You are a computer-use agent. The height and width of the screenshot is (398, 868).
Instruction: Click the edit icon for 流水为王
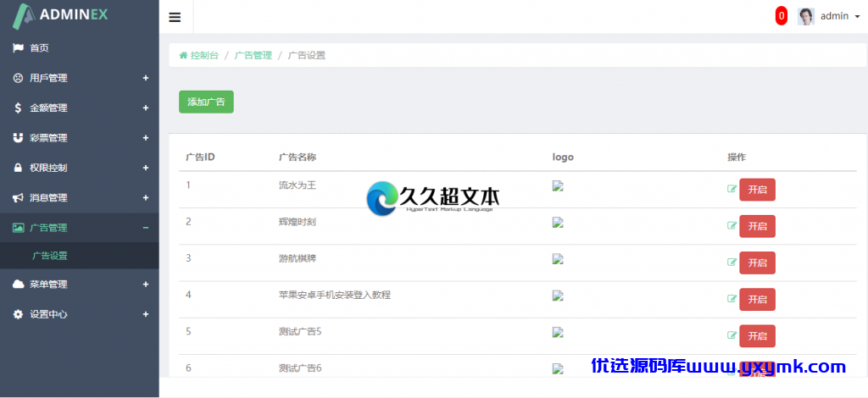pyautogui.click(x=732, y=189)
